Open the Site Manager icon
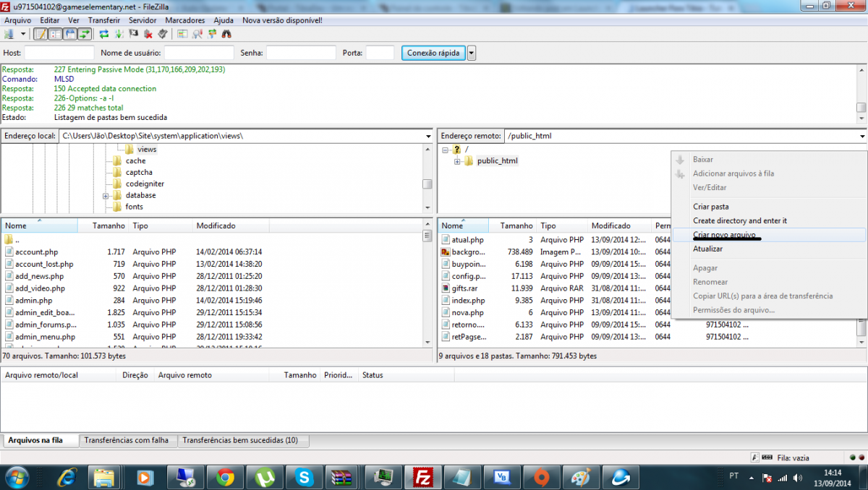 pos(9,33)
